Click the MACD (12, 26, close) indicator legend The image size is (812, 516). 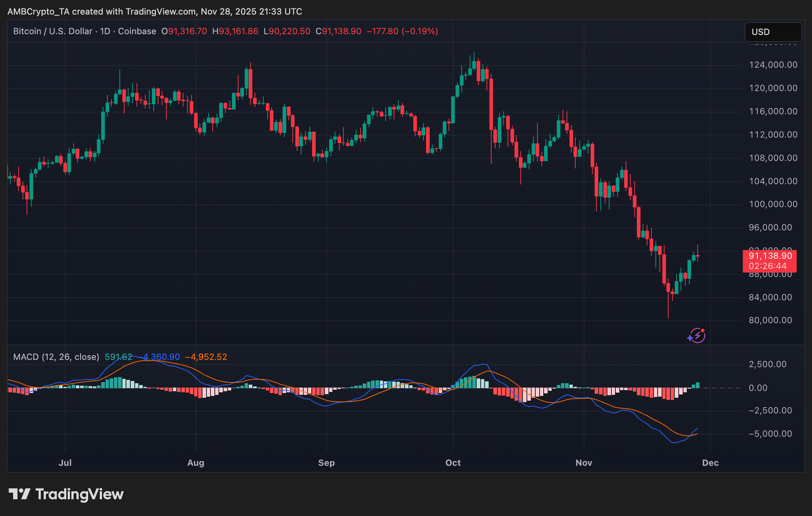click(x=56, y=357)
